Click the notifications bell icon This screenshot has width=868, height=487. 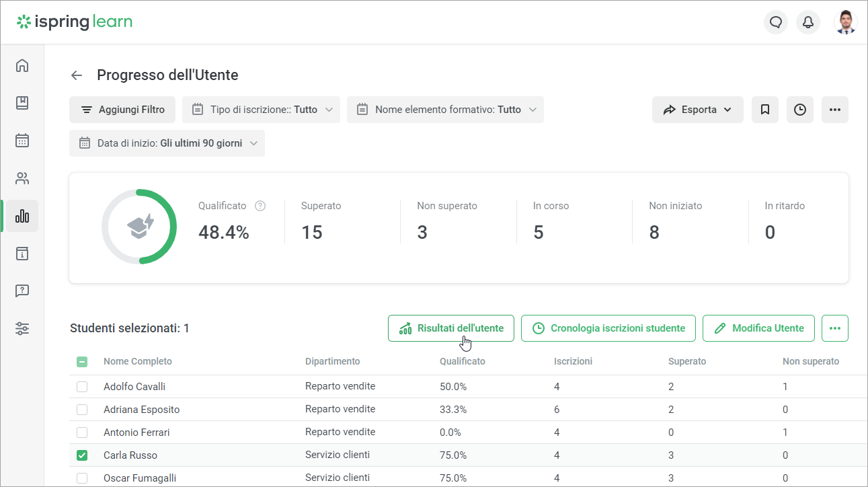(x=808, y=22)
